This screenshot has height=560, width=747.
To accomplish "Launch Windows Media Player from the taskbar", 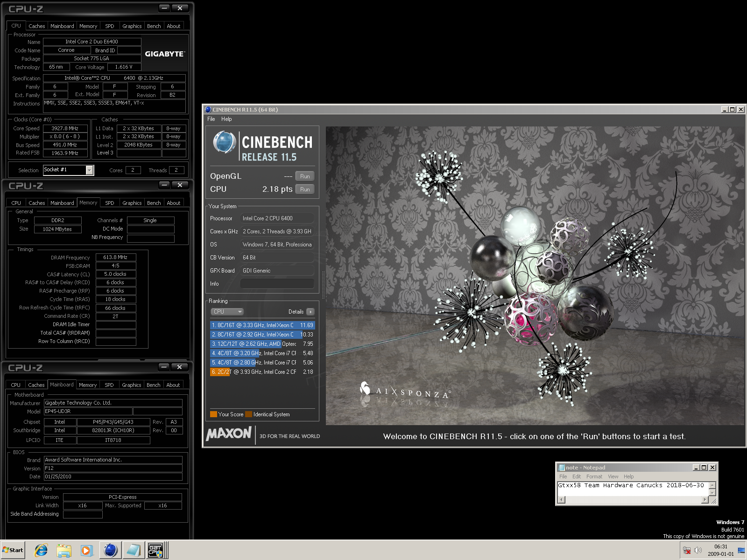I will tap(87, 551).
